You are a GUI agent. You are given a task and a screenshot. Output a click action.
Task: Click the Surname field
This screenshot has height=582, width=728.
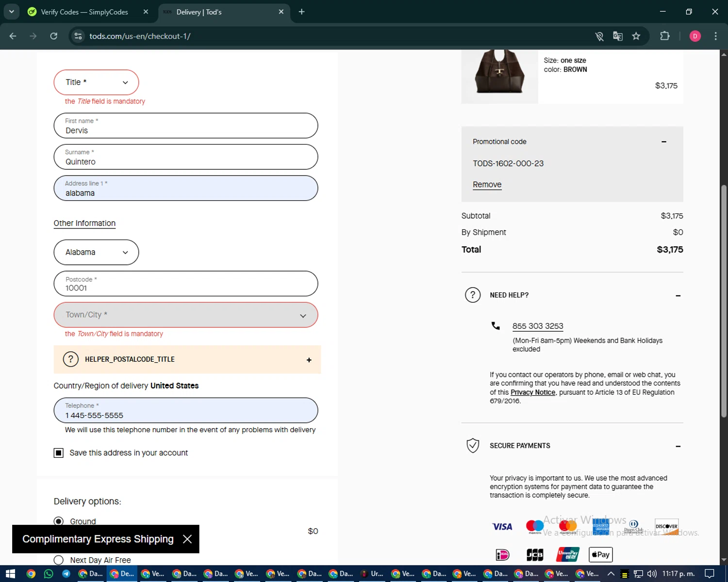click(x=186, y=157)
